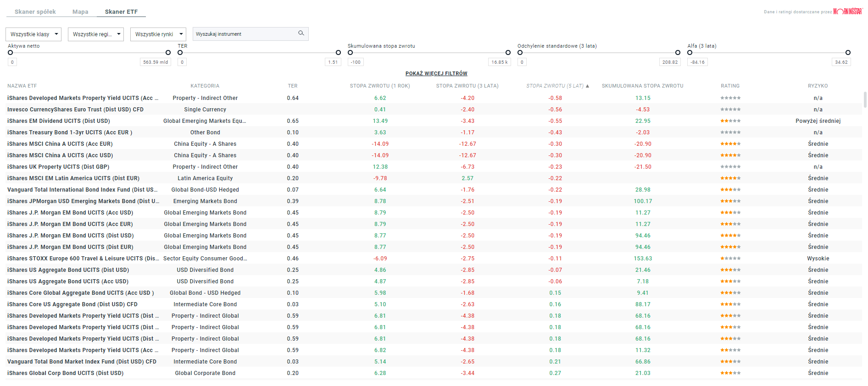The height and width of the screenshot is (386, 868).
Task: Click Odchylenie standardowe slider right handle
Action: [x=678, y=53]
